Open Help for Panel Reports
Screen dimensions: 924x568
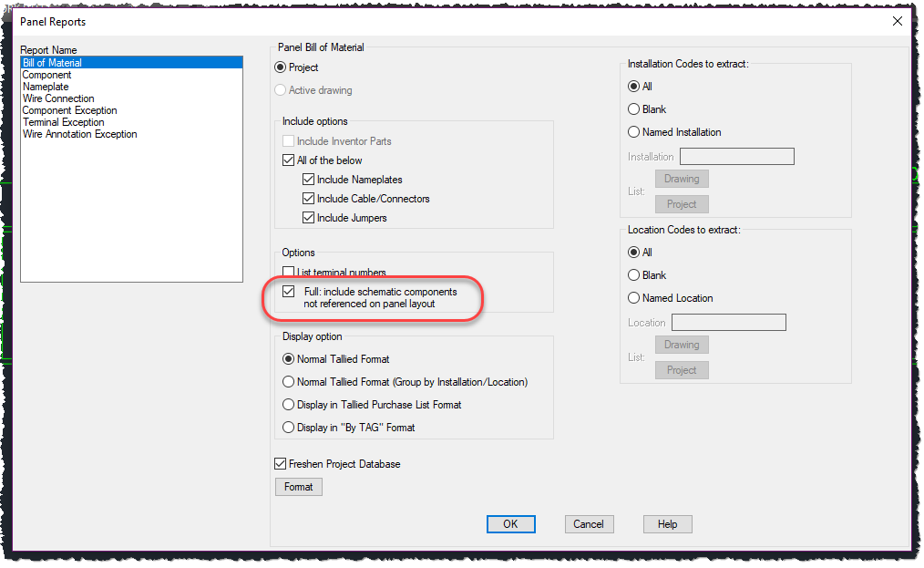667,523
